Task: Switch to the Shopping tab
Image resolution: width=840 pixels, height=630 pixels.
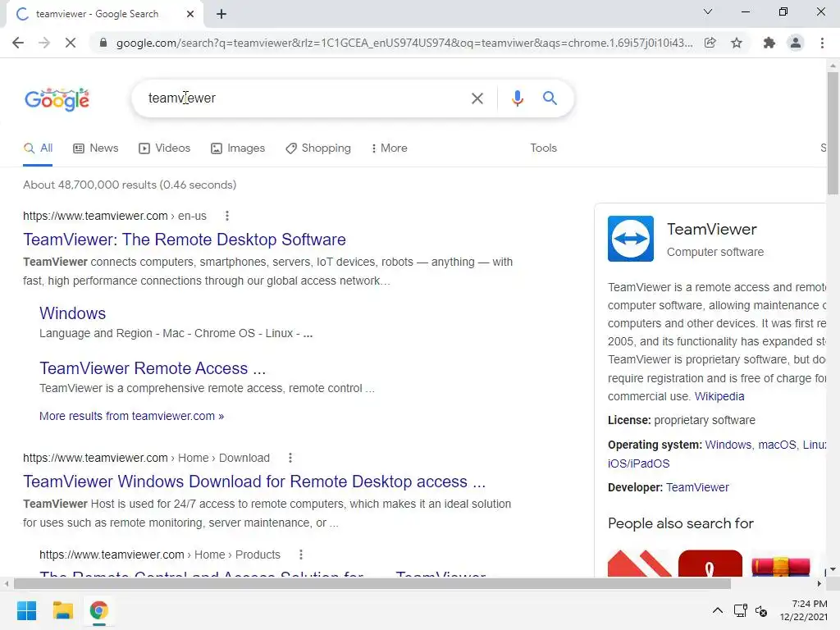Action: tap(318, 148)
